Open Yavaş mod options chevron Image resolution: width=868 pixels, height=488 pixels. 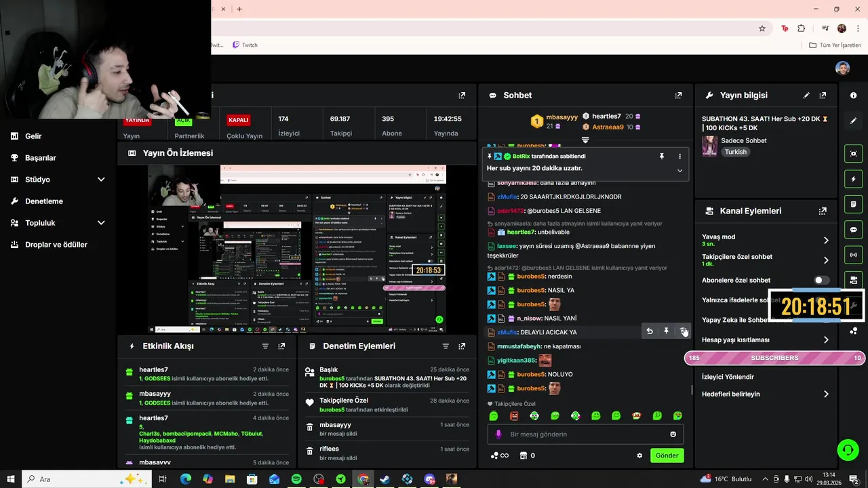click(x=826, y=240)
